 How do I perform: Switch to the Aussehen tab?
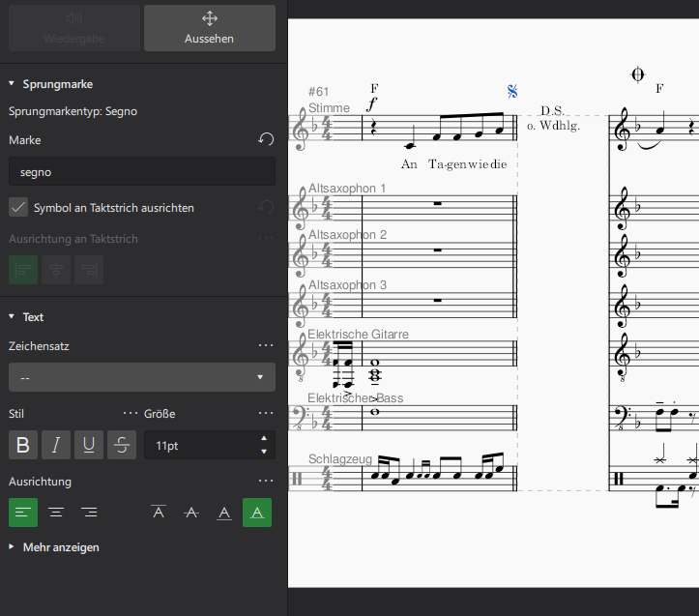209,28
